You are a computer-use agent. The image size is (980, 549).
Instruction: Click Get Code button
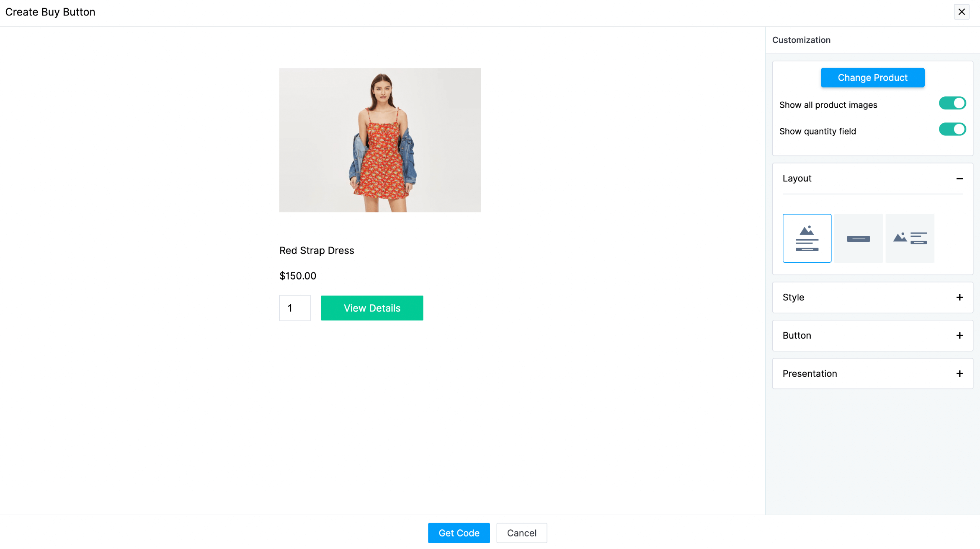tap(459, 533)
